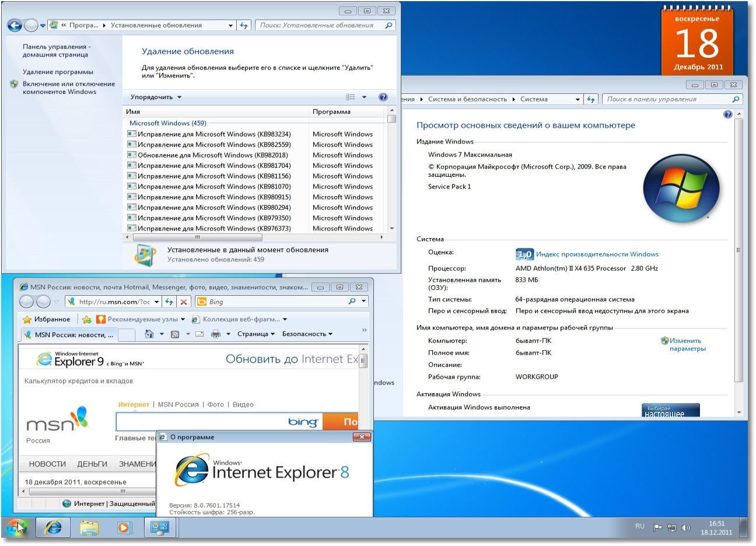
Task: Open the Control Panel taskbar icon
Action: pyautogui.click(x=159, y=527)
